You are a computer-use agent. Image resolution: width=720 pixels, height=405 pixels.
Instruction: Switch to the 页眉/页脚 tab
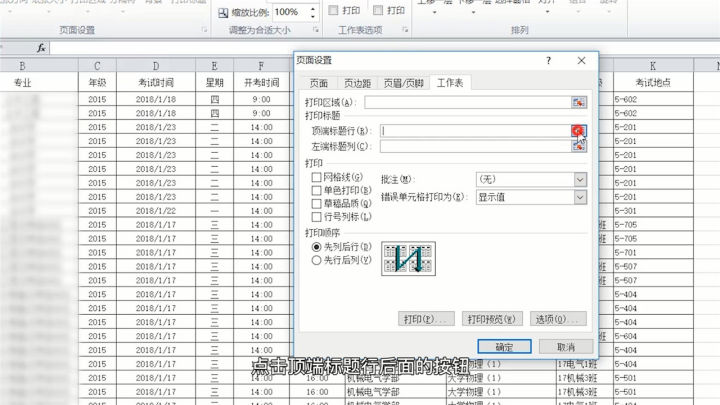[x=403, y=83]
